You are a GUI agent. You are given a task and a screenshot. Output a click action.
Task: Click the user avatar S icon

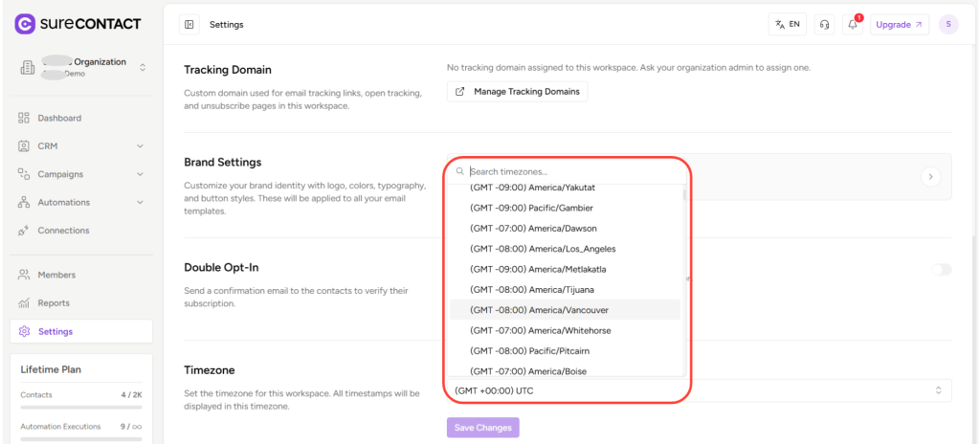tap(947, 25)
